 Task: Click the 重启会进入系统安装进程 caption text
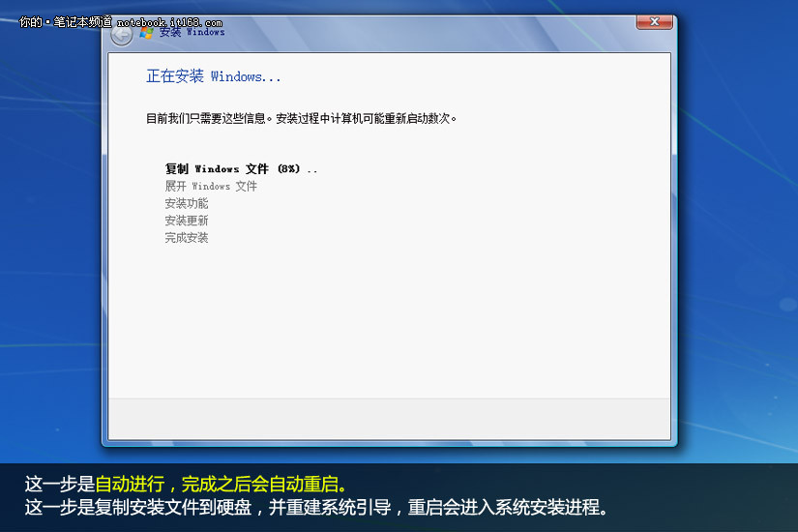(508, 509)
